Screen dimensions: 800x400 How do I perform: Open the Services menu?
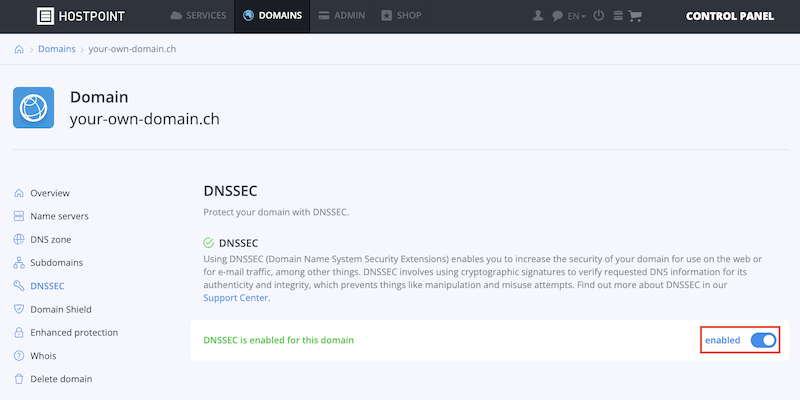point(198,16)
